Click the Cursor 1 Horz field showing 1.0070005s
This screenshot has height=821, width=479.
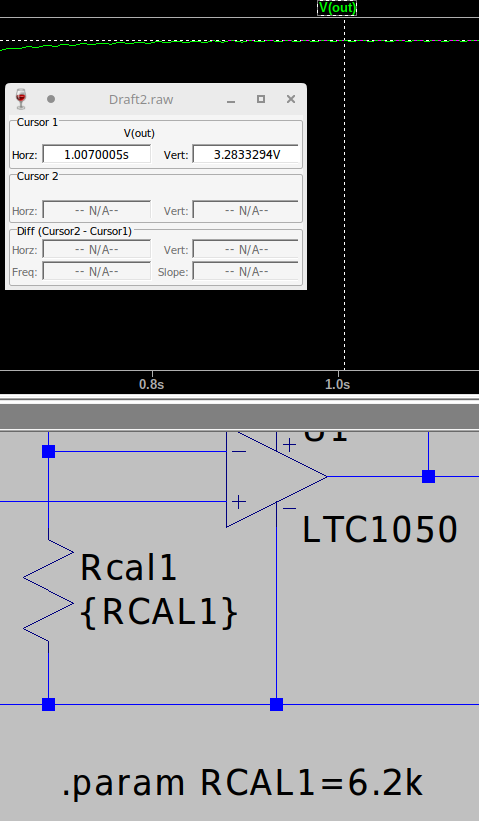pos(96,154)
